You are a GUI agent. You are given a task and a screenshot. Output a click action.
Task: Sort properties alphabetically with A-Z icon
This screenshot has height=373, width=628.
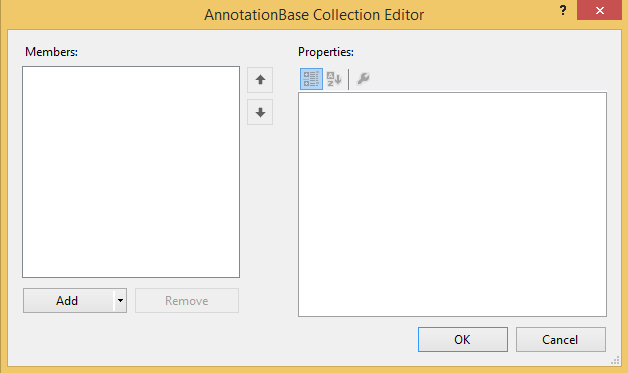334,79
